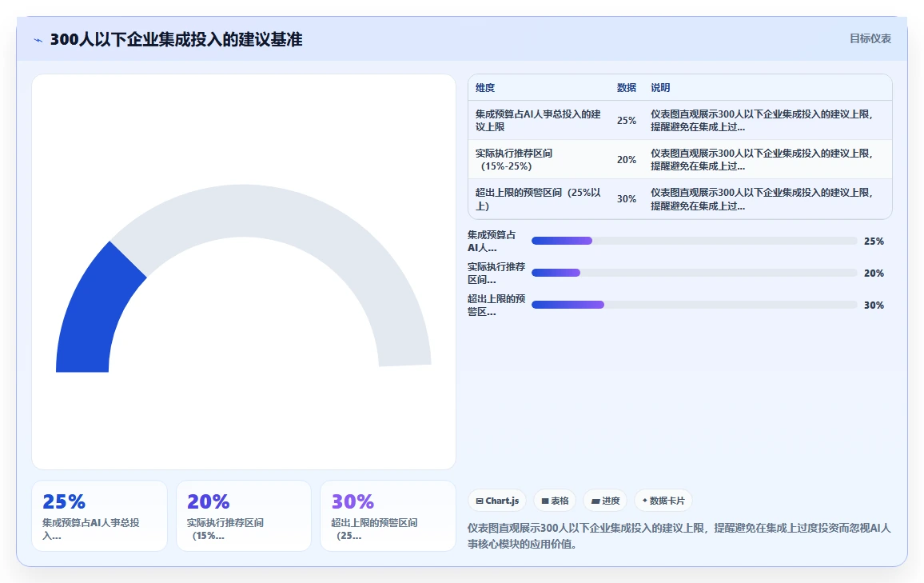Image resolution: width=924 pixels, height=583 pixels.
Task: Click the lightning icon beside the title
Action: click(x=38, y=40)
